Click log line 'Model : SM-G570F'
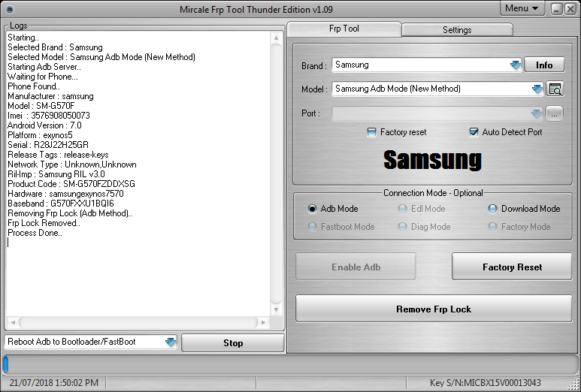This screenshot has width=581, height=392. [x=41, y=106]
